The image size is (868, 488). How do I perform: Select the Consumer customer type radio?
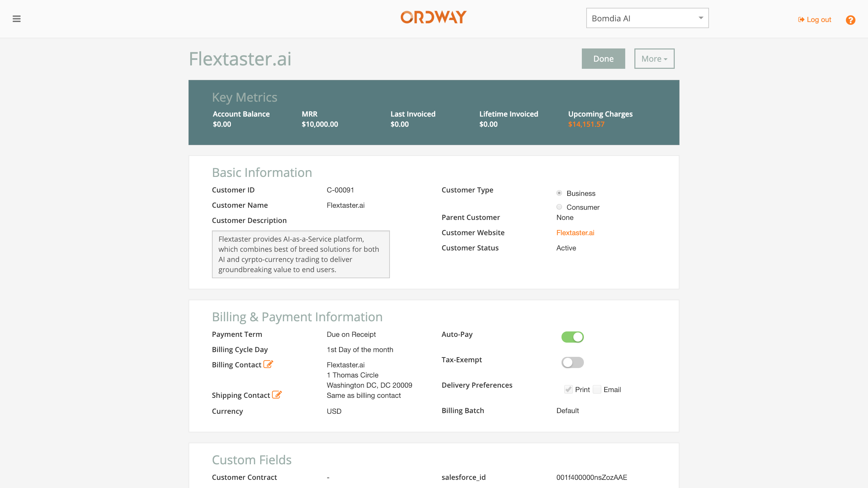[559, 207]
